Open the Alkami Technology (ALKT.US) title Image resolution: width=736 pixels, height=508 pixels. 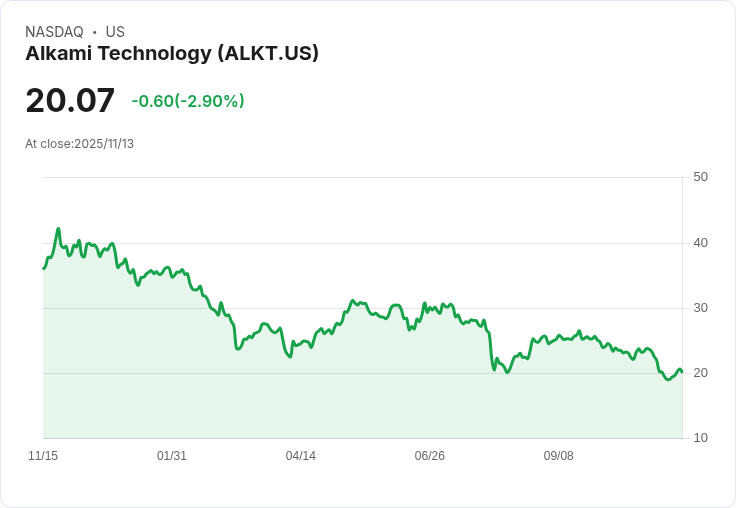click(172, 53)
